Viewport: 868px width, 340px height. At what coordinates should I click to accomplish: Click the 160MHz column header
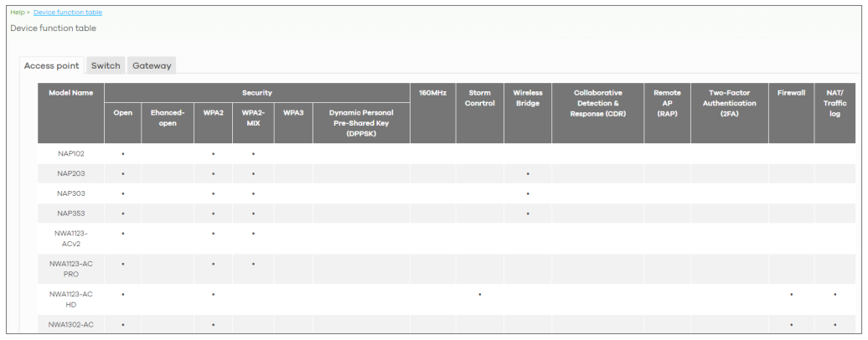432,92
